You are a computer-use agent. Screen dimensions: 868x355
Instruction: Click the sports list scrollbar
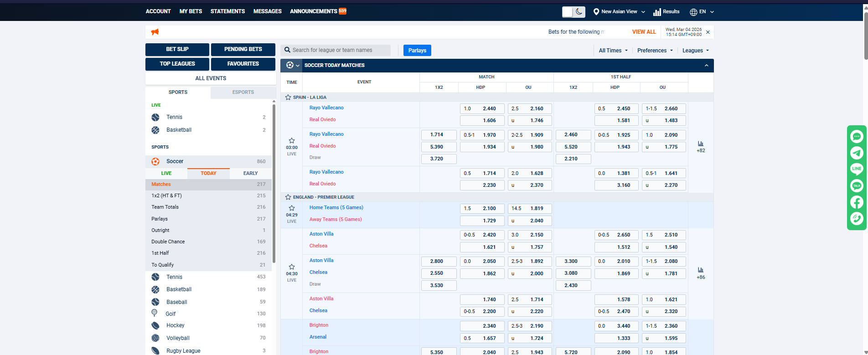click(x=274, y=182)
